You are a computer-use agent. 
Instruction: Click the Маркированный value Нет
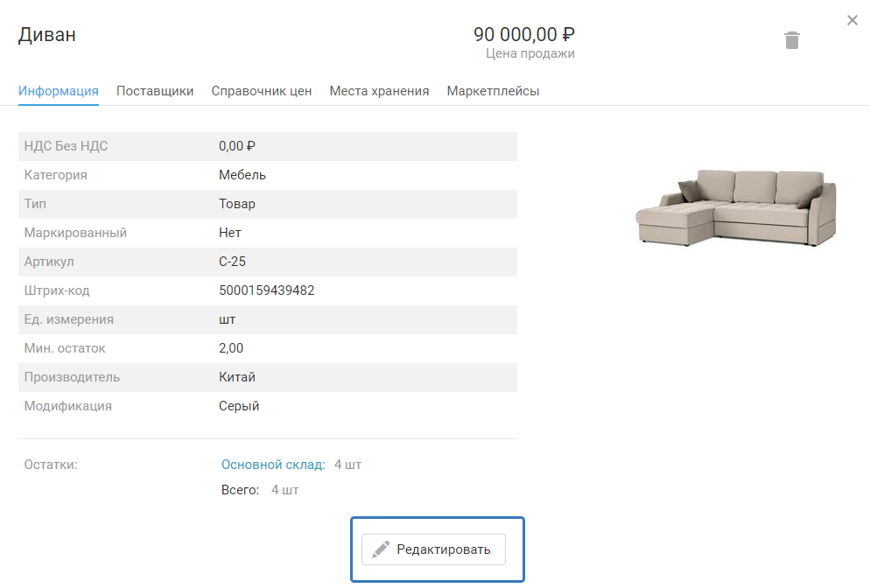pos(229,233)
